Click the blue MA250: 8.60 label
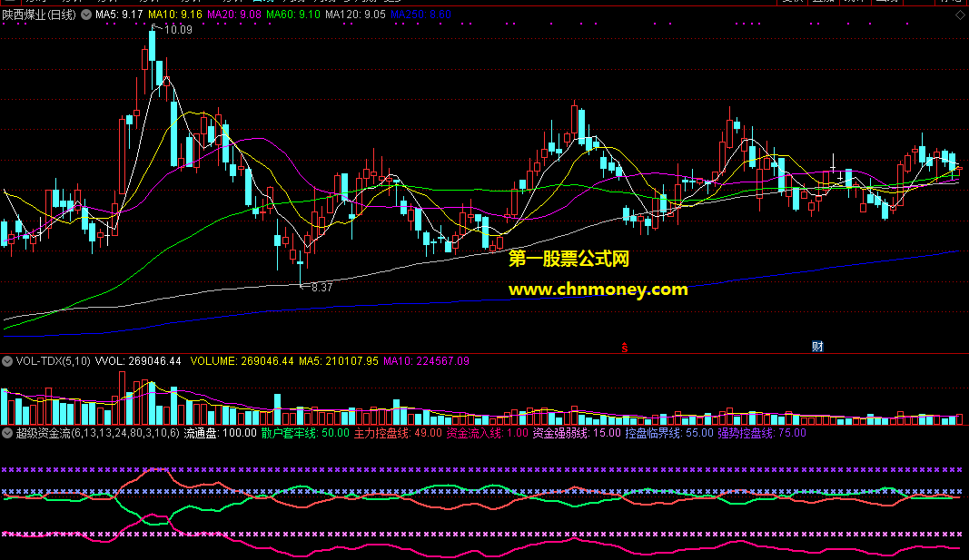 (420, 15)
